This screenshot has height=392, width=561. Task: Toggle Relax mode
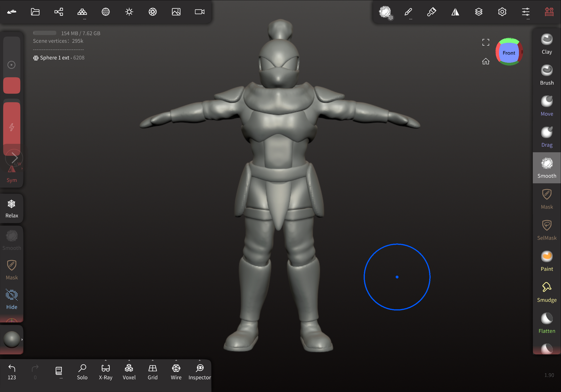point(12,208)
